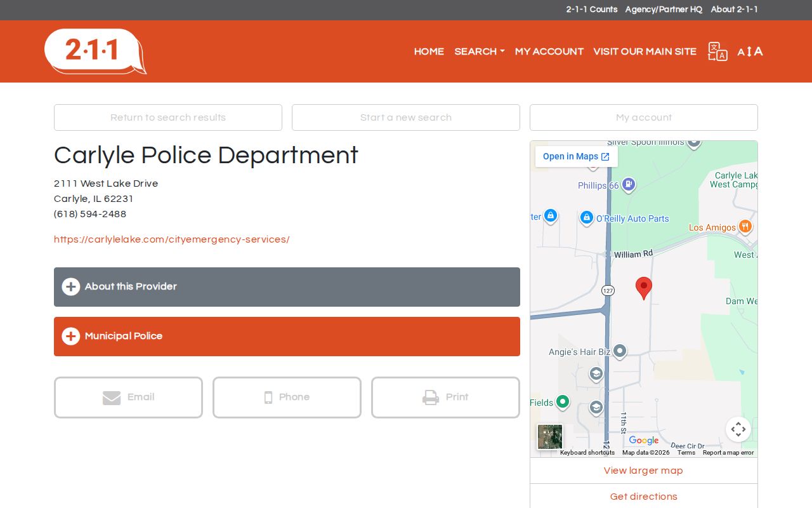Image resolution: width=812 pixels, height=508 pixels.
Task: Open the map Terms link
Action: pyautogui.click(x=686, y=453)
